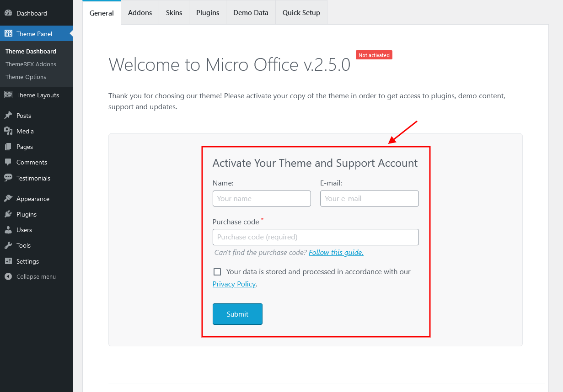Click the Theme Layouts keyboard icon
This screenshot has width=563, height=392.
pos(8,95)
